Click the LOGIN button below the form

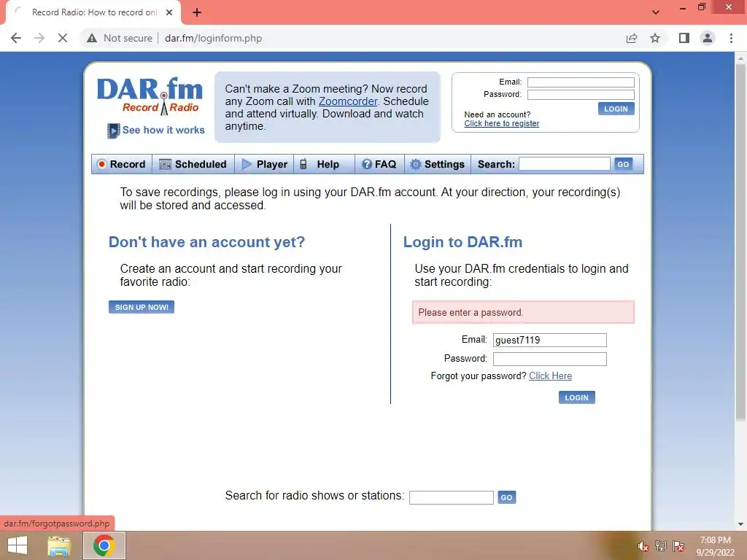point(576,397)
